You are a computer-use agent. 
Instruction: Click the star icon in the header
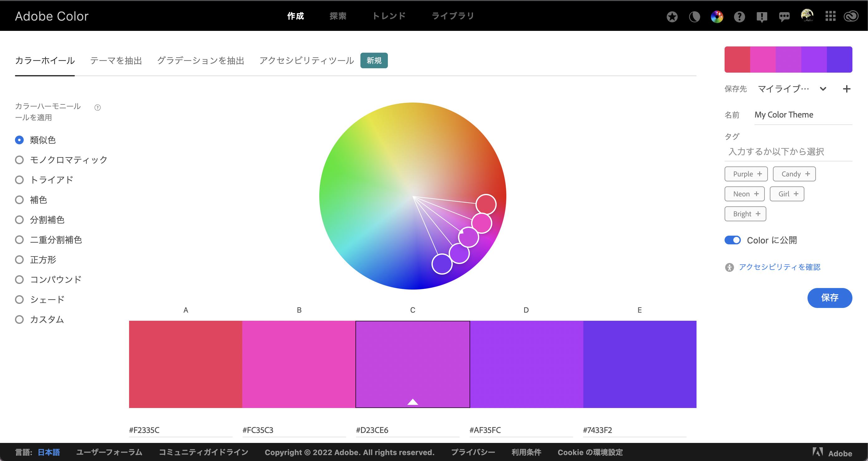coord(672,17)
